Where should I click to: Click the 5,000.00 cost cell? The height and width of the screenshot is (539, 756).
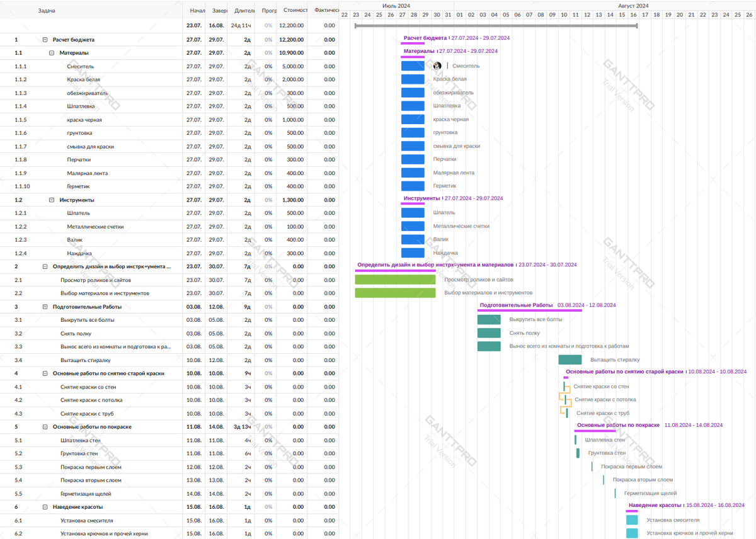(292, 67)
